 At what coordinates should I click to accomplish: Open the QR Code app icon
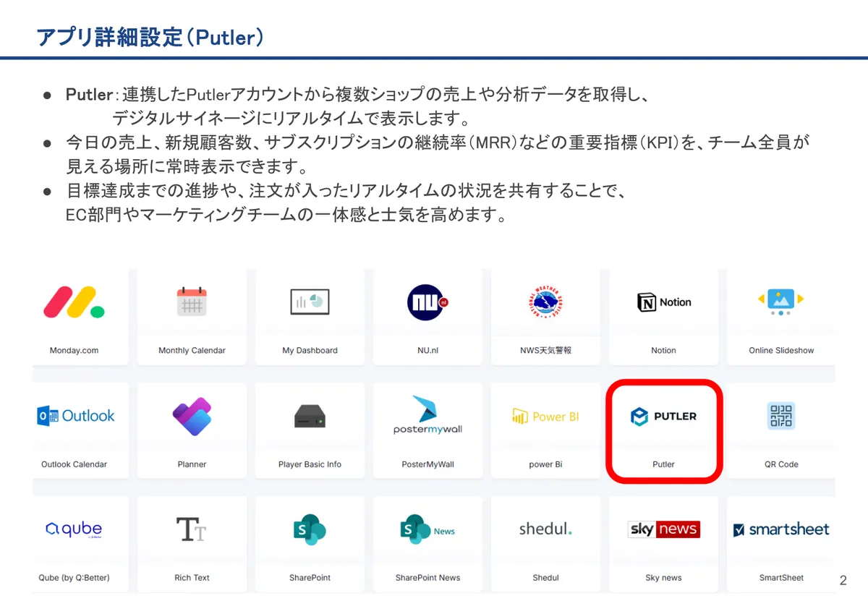click(781, 416)
